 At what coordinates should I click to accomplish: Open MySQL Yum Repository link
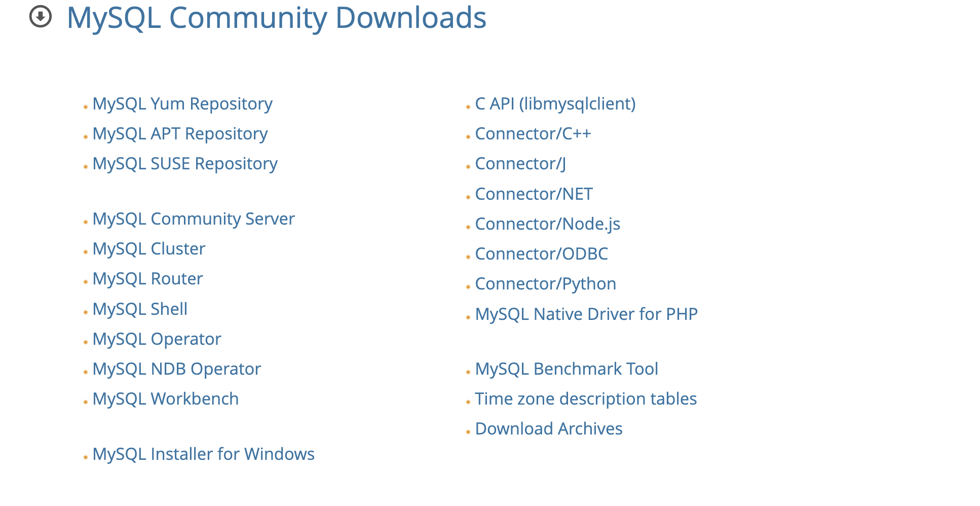tap(182, 104)
